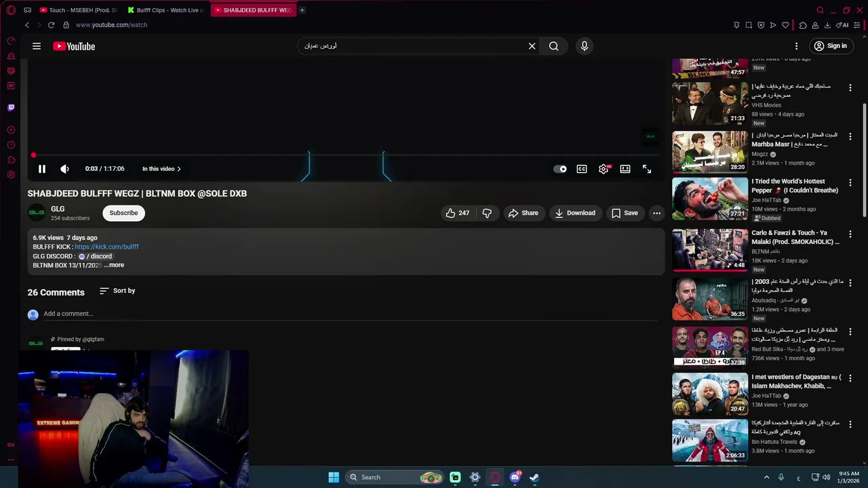The height and width of the screenshot is (488, 868).
Task: Click the address bar URL
Action: click(x=111, y=25)
